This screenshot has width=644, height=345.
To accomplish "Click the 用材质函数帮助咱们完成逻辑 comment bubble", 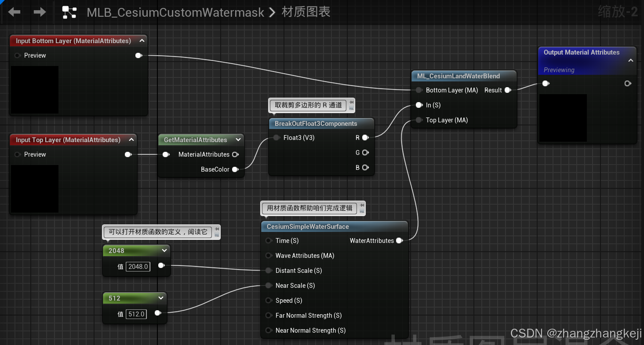I will point(313,208).
